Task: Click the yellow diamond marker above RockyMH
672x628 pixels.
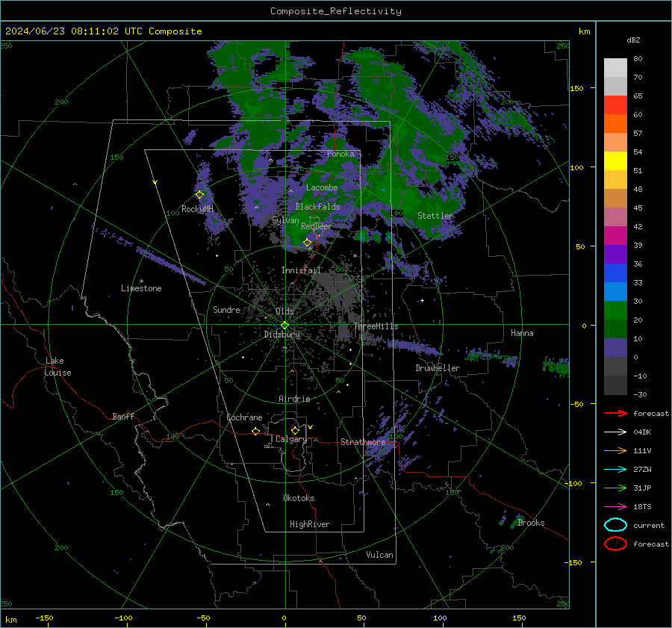Action: point(199,195)
